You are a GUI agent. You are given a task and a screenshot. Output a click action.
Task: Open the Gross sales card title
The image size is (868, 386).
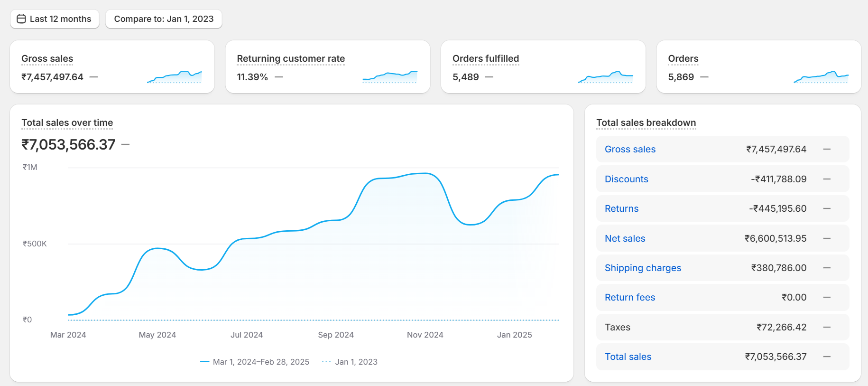[47, 58]
